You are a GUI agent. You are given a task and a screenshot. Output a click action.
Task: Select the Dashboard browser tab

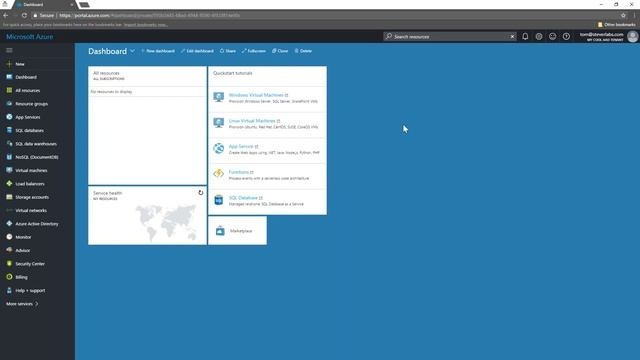(44, 4)
